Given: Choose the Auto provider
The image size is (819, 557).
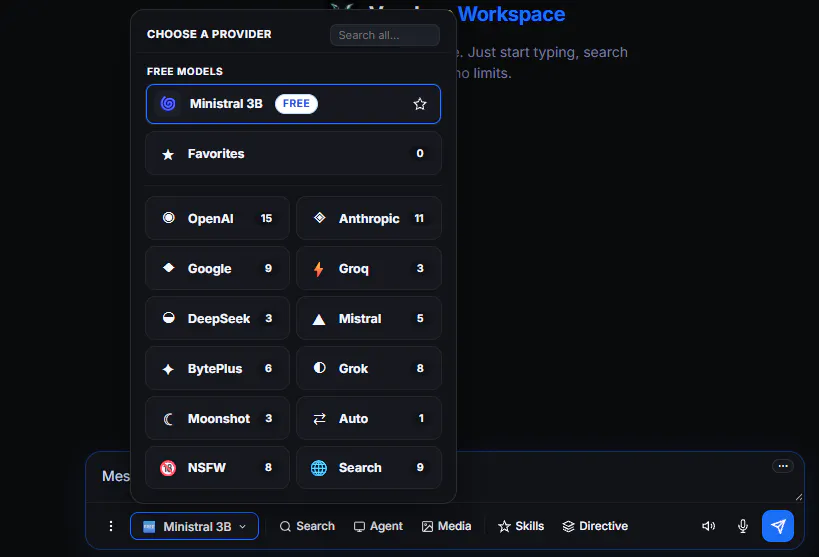Looking at the screenshot, I should 369,419.
